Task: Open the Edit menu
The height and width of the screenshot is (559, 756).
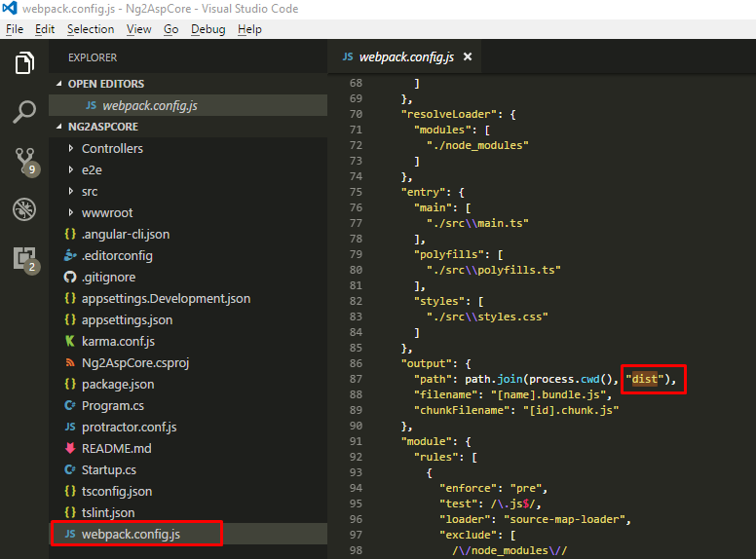Action: click(x=45, y=29)
